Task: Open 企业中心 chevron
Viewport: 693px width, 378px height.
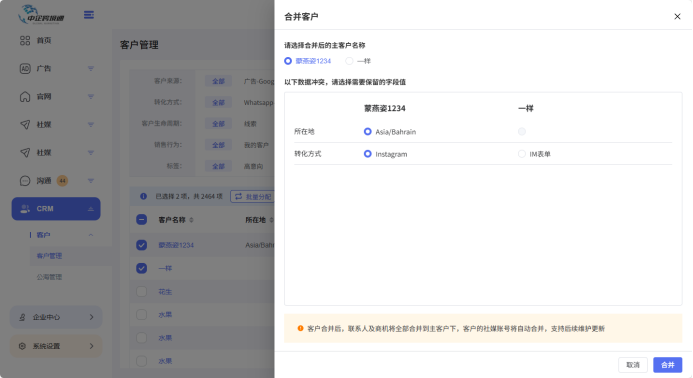Action: click(91, 317)
